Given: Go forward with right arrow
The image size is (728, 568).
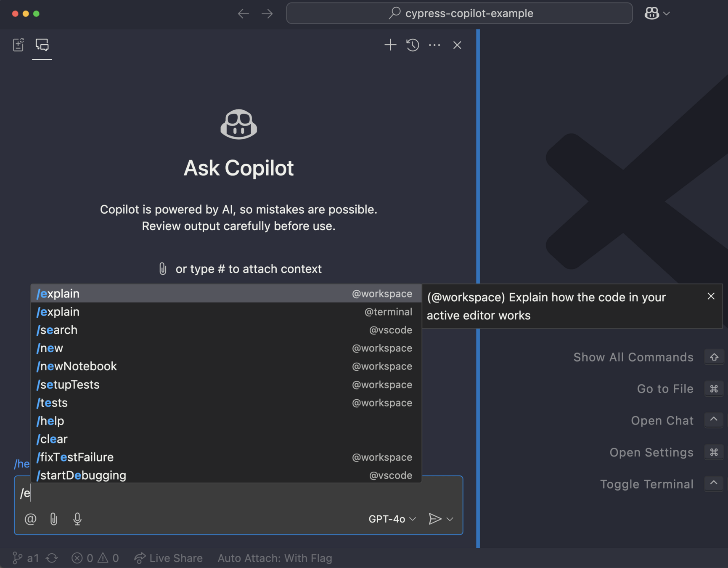Looking at the screenshot, I should pyautogui.click(x=267, y=13).
